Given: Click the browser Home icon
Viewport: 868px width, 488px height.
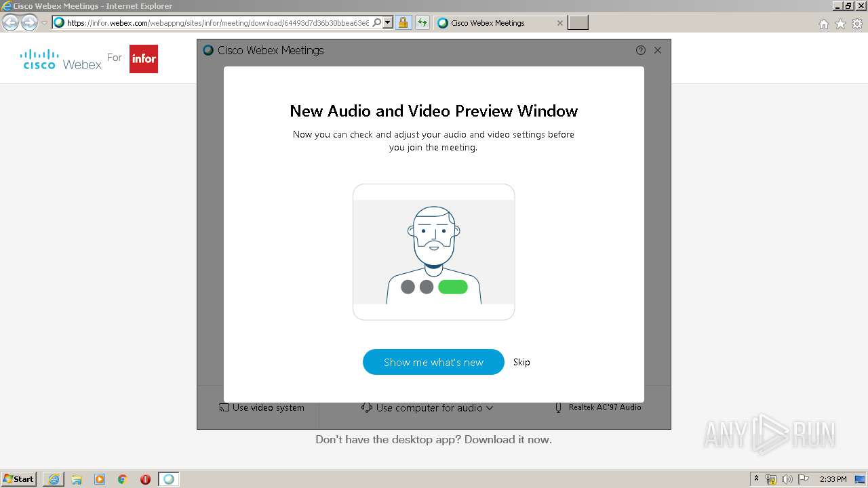Looking at the screenshot, I should [824, 24].
